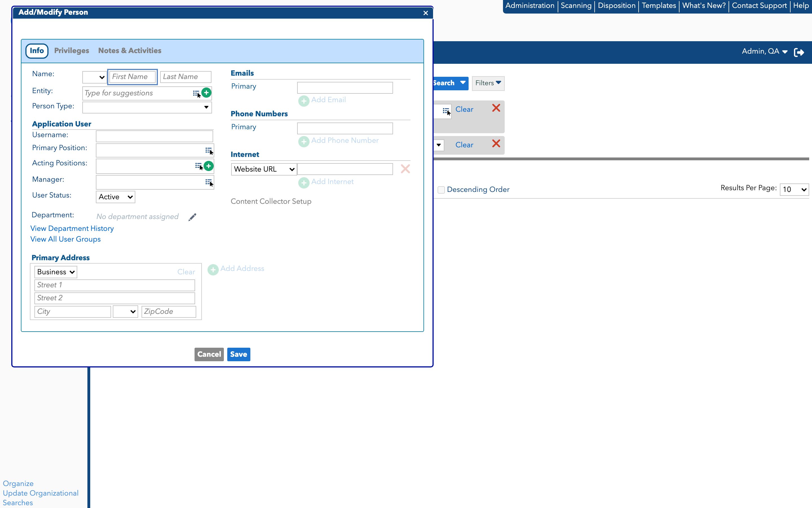Click Update Organizational Searches link

(41, 498)
